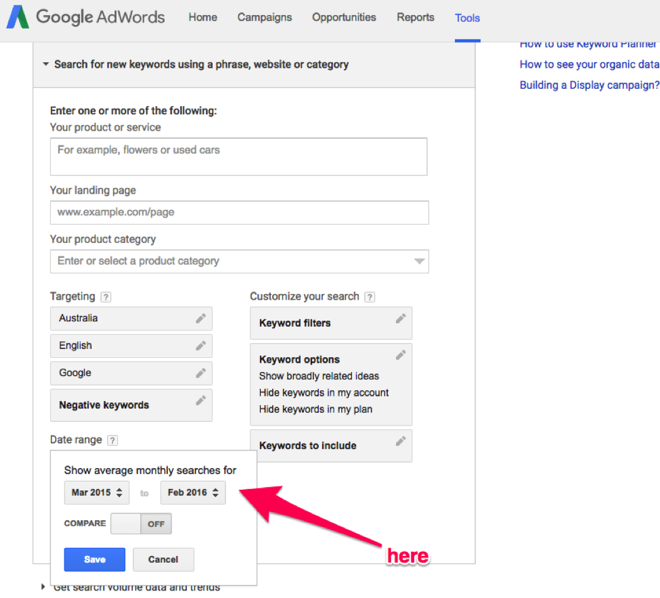This screenshot has height=598, width=660.
Task: Open the Keyword filters box
Action: [331, 323]
